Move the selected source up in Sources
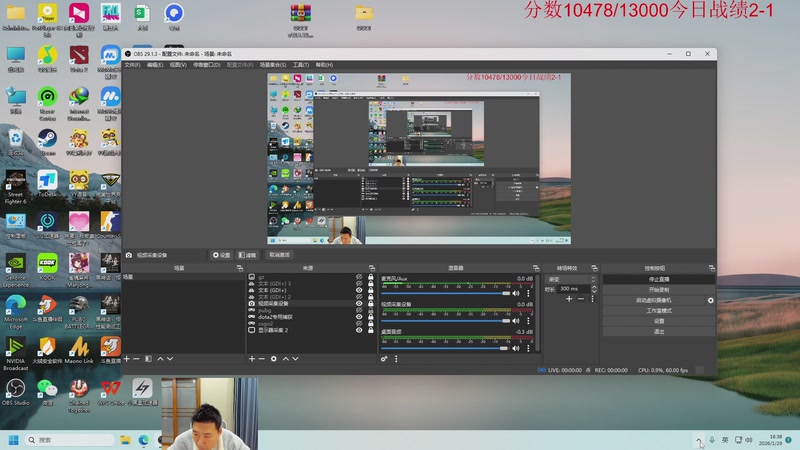Image resolution: width=800 pixels, height=450 pixels. pos(286,359)
